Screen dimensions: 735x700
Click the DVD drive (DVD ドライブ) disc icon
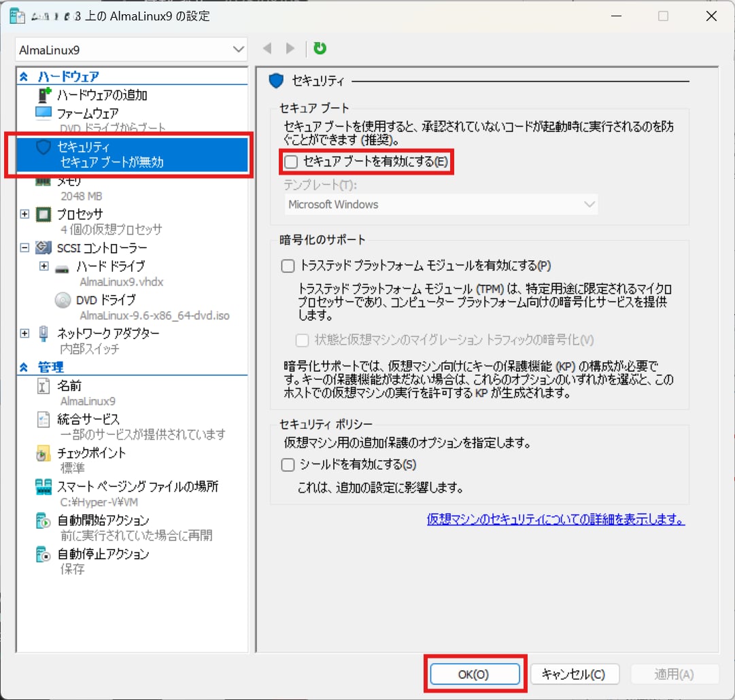click(63, 300)
